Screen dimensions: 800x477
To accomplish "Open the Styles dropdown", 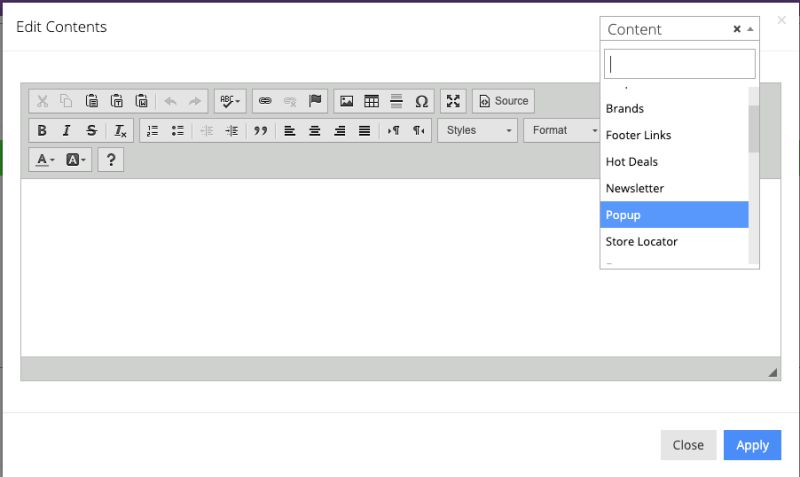I will pos(478,131).
